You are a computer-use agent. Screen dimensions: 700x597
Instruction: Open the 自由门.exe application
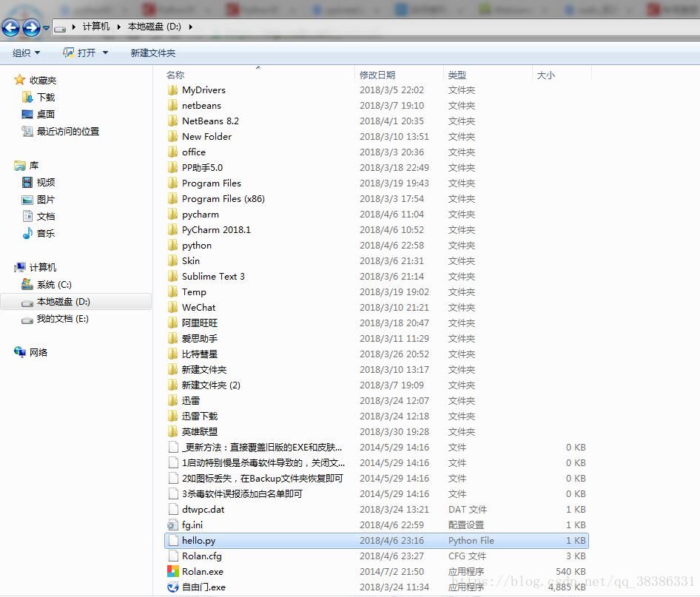point(200,587)
